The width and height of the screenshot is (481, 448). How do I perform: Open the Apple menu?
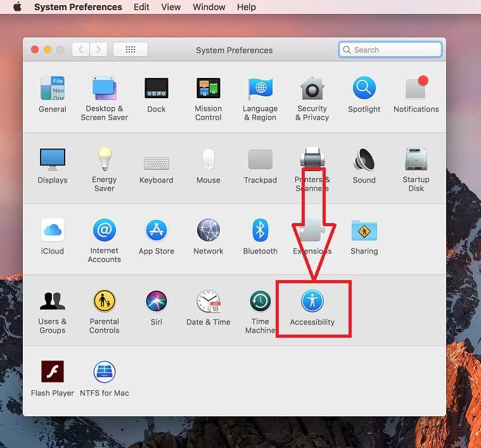[x=17, y=7]
